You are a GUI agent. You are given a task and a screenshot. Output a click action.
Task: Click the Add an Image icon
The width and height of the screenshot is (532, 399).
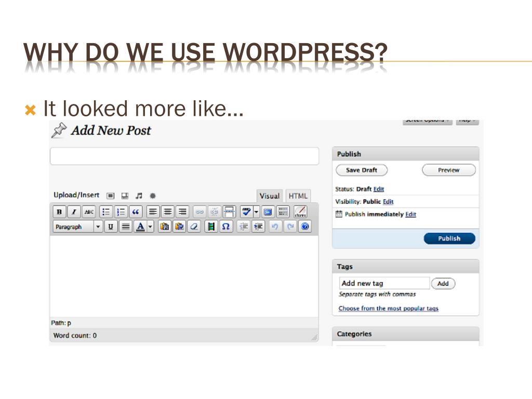110,196
